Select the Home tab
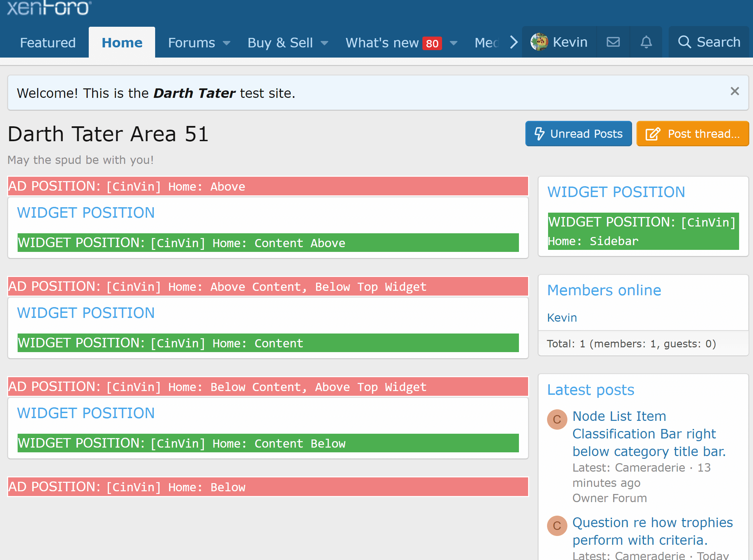 pyautogui.click(x=122, y=43)
